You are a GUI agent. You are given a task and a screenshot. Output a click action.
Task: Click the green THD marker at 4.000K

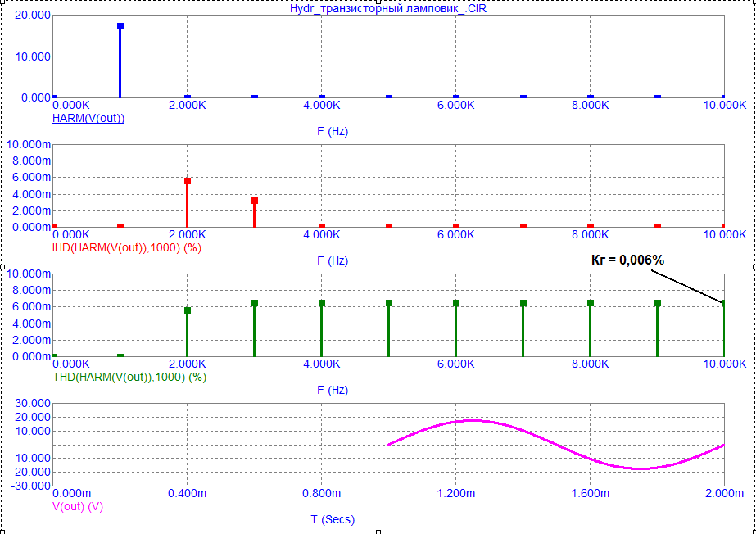point(322,303)
